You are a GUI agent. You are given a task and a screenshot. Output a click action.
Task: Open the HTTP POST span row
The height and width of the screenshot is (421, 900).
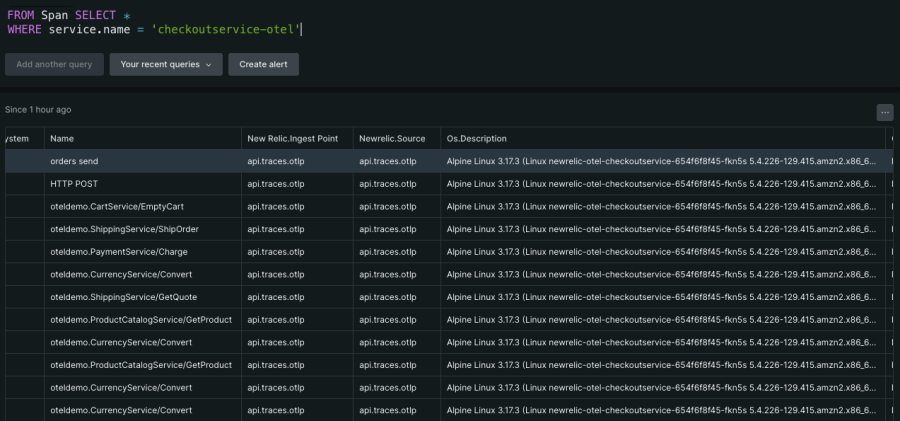pos(74,184)
